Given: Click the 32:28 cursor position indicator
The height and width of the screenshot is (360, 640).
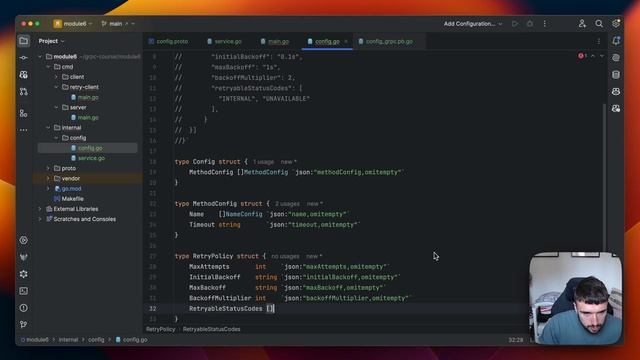Looking at the screenshot, I should (x=516, y=340).
